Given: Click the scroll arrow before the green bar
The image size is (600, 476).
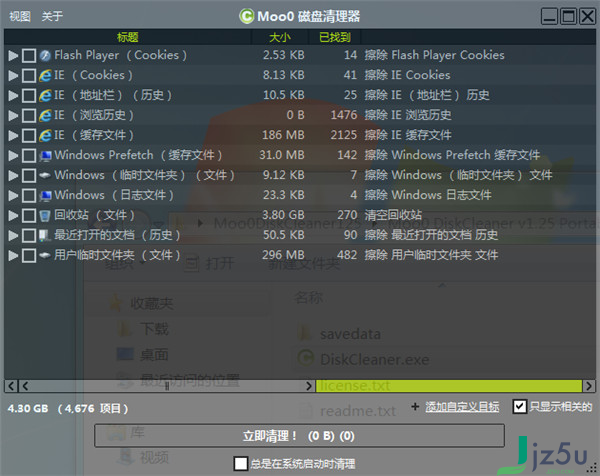Looking at the screenshot, I should pos(309,386).
